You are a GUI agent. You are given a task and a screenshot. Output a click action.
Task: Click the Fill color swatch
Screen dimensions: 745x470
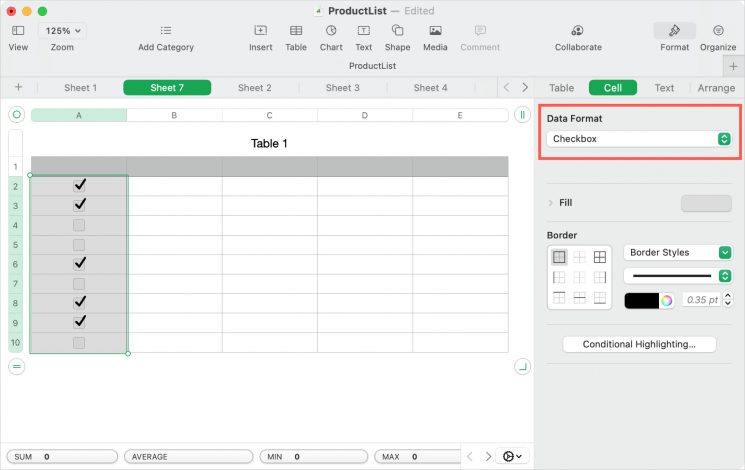[706, 203]
